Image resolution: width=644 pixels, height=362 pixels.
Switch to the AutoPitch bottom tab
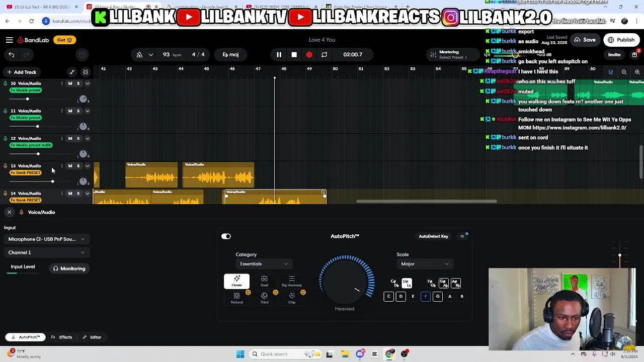25,337
